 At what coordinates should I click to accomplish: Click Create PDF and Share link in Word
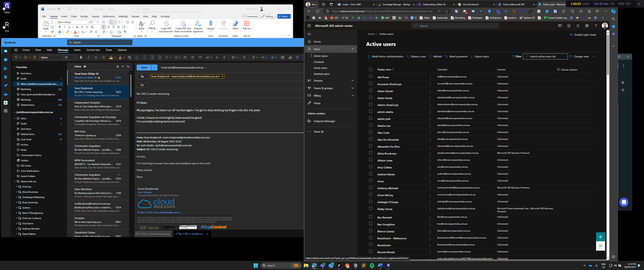[166, 27]
